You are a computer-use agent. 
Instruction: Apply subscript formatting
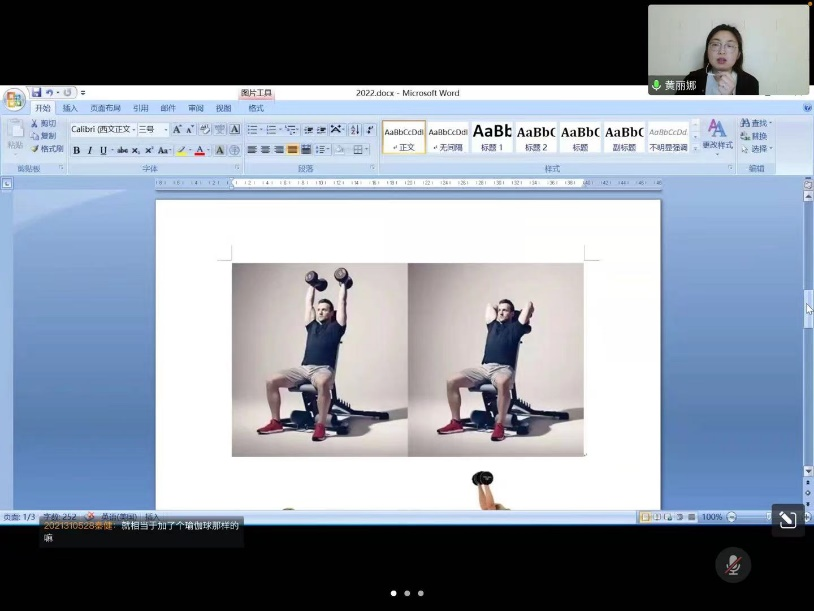[136, 150]
